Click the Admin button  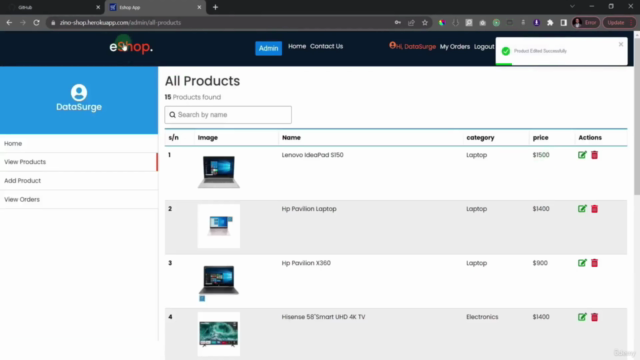point(269,48)
